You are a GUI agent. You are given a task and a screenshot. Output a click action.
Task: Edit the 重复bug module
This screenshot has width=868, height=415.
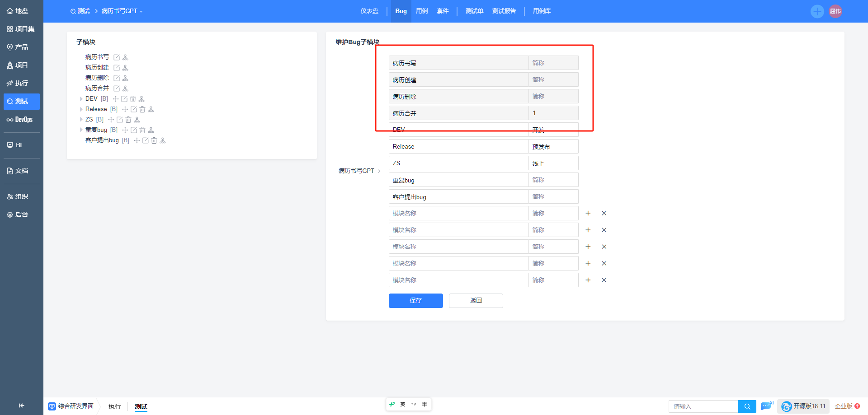pos(134,130)
